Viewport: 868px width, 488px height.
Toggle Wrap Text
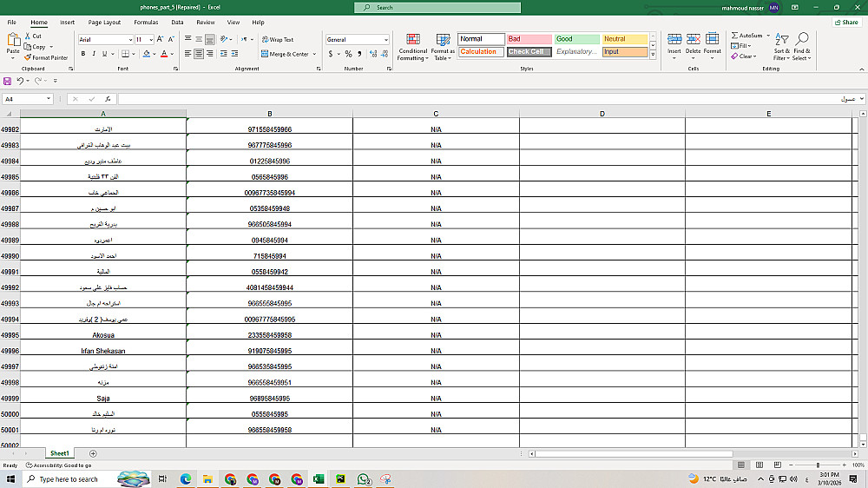click(x=278, y=40)
